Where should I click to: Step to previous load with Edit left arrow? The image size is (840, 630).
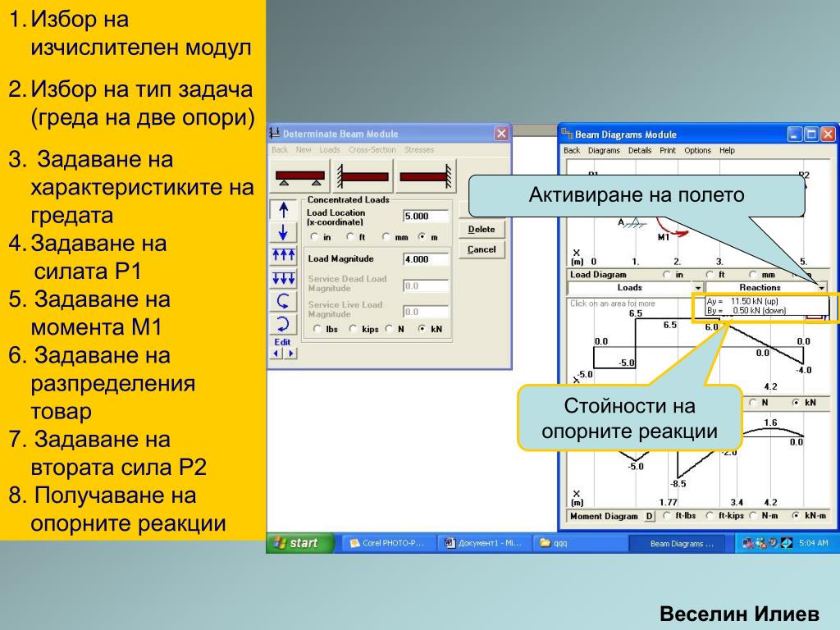pos(277,354)
